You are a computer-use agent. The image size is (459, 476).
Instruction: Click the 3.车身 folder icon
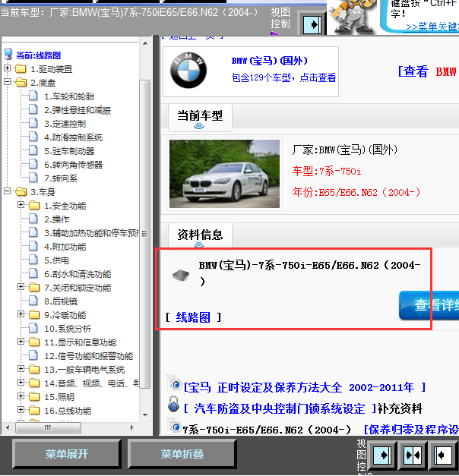point(21,191)
